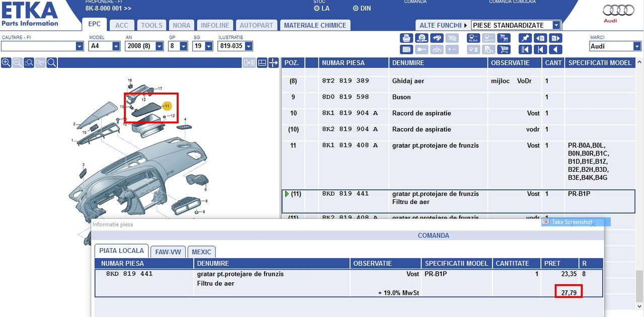Select part number 8K1 819 904 A
Viewport: 644px width, 317px height.
tap(350, 113)
